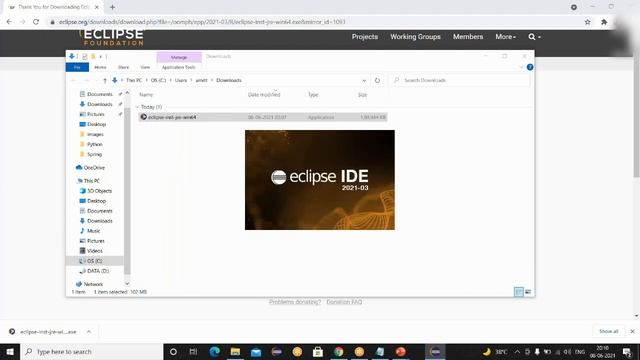This screenshot has width=640, height=360.
Task: Open the images folder in the sidebar
Action: [95, 134]
